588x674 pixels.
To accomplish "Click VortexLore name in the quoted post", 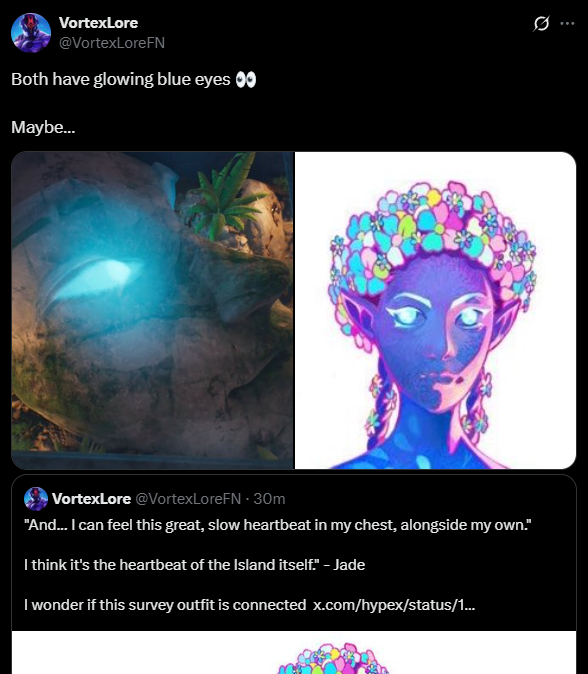I will point(92,499).
